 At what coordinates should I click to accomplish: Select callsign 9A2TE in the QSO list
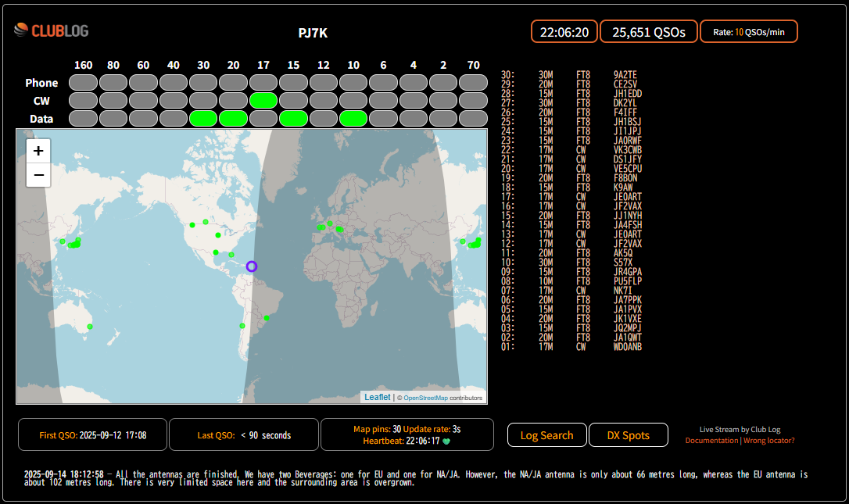[625, 75]
